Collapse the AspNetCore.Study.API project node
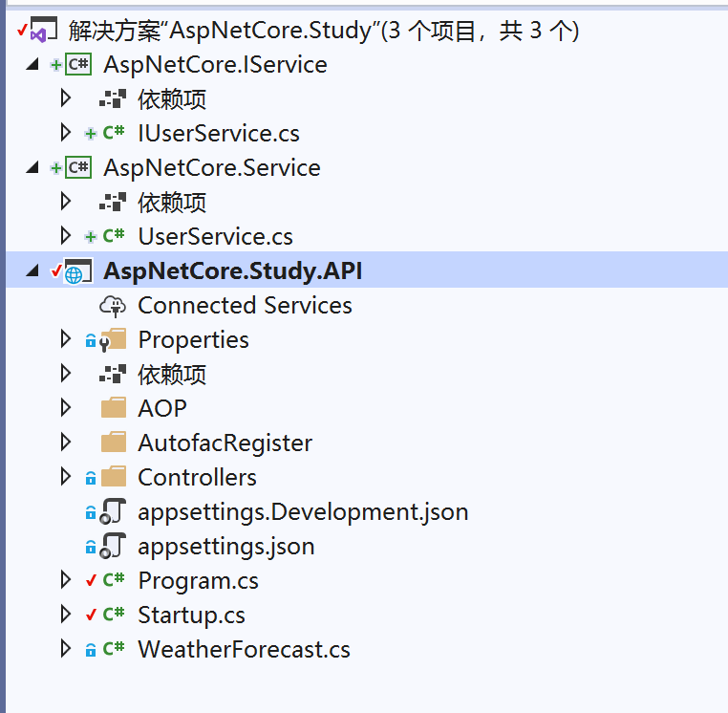This screenshot has width=728, height=713. coord(32,270)
